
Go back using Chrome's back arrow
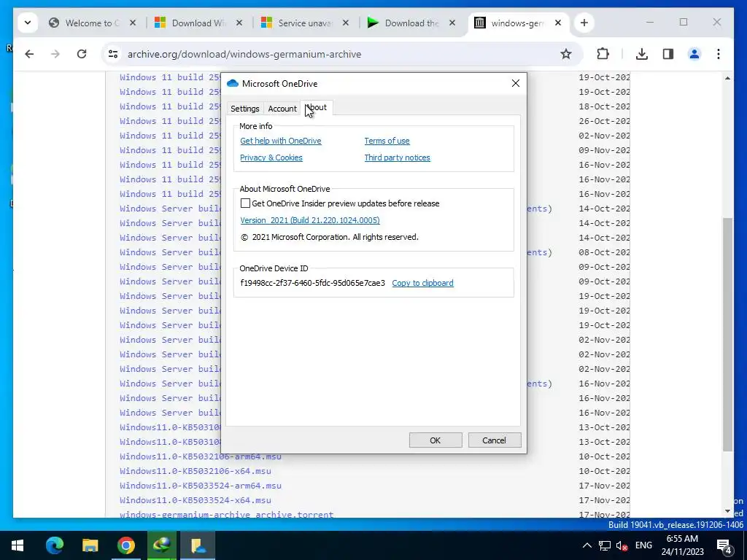pos(29,54)
